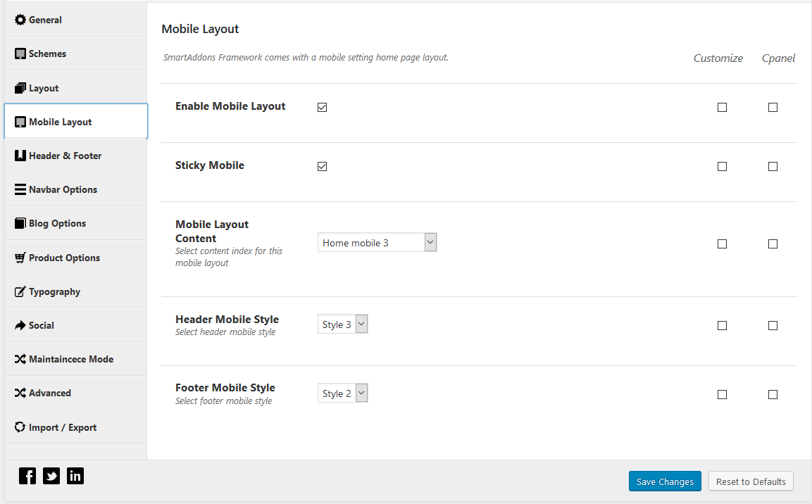Switch to Header & Footer tab

[75, 156]
